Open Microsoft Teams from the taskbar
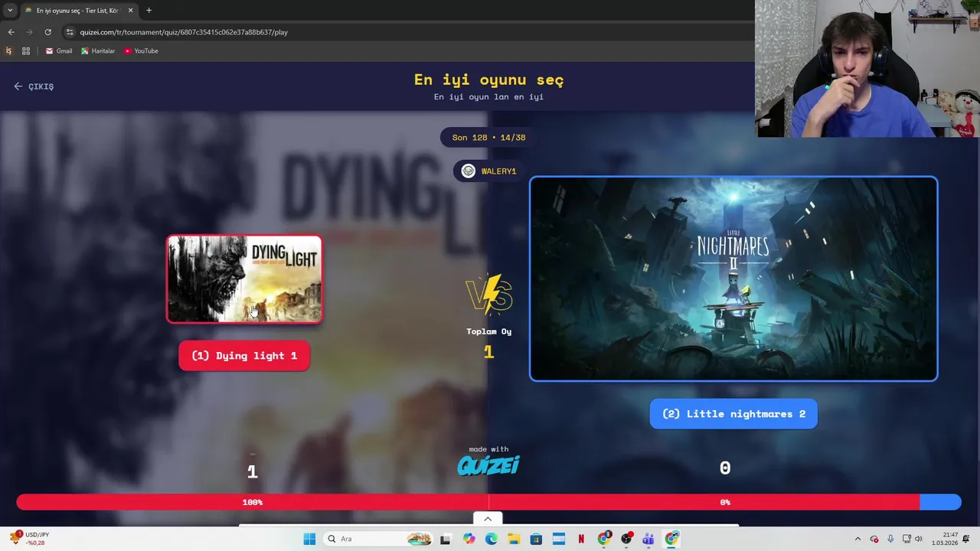 [648, 539]
